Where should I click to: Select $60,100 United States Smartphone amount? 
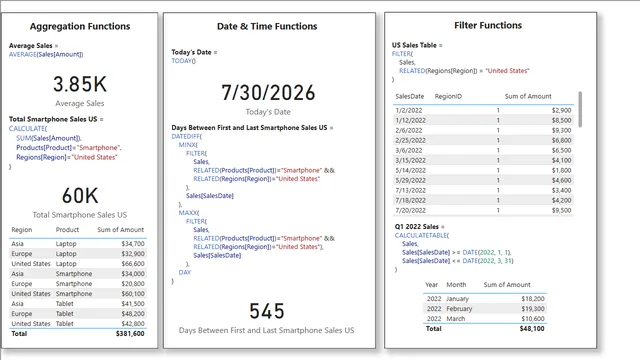coord(133,294)
